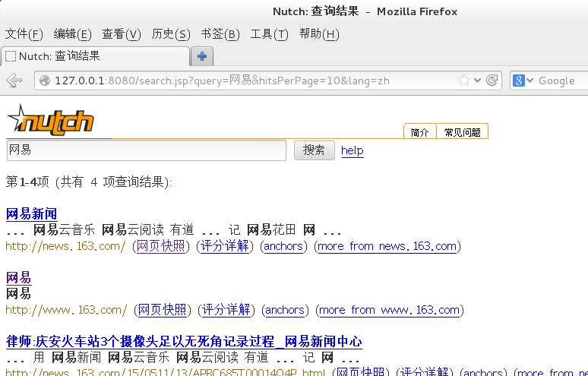588x376 pixels.
Task: Click the '网易云音乐 网易云阅读' snippet under 网易新闻
Action: [99, 229]
